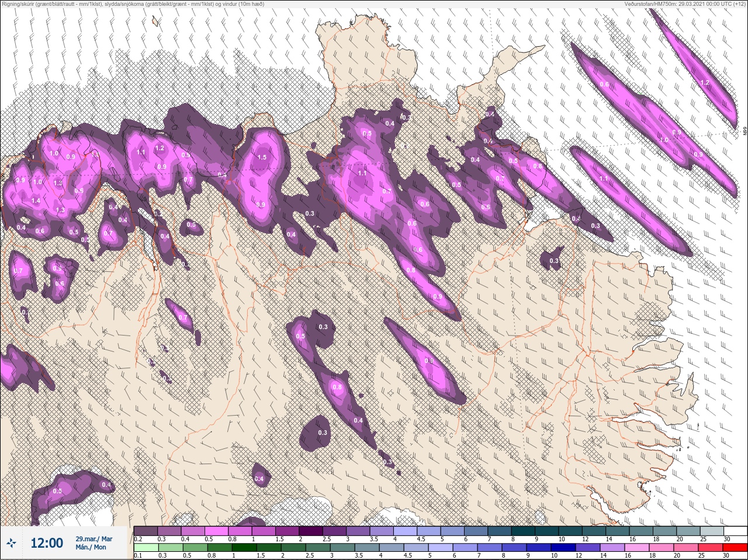Pick lower legend swatch between 5 and 6

pyautogui.click(x=441, y=548)
